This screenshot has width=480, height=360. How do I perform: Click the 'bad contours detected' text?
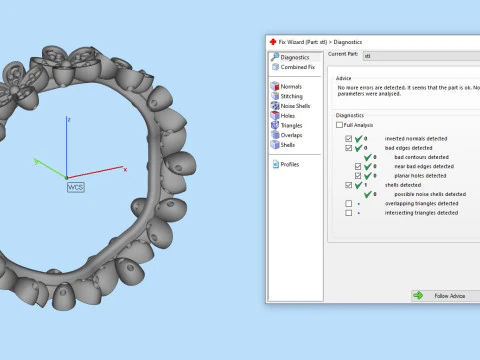pyautogui.click(x=422, y=157)
